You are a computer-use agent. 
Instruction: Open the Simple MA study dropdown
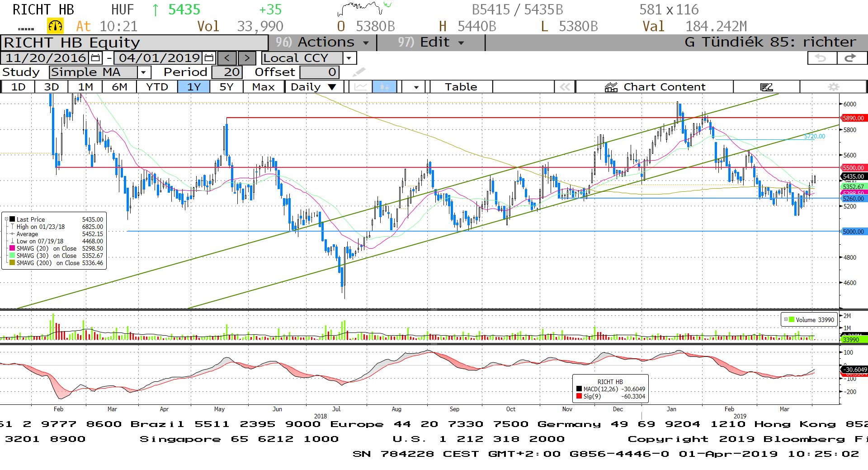point(144,72)
